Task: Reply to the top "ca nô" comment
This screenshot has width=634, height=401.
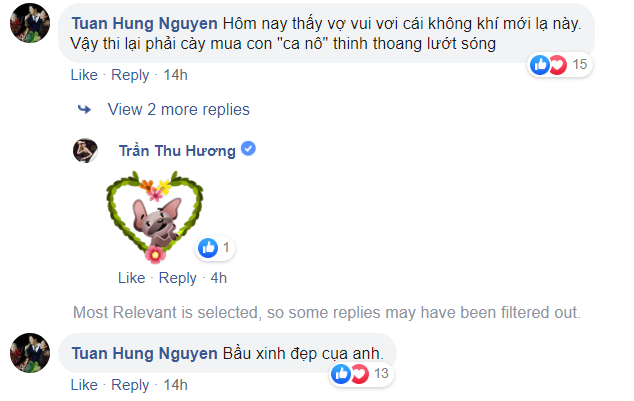Action: pyautogui.click(x=130, y=75)
